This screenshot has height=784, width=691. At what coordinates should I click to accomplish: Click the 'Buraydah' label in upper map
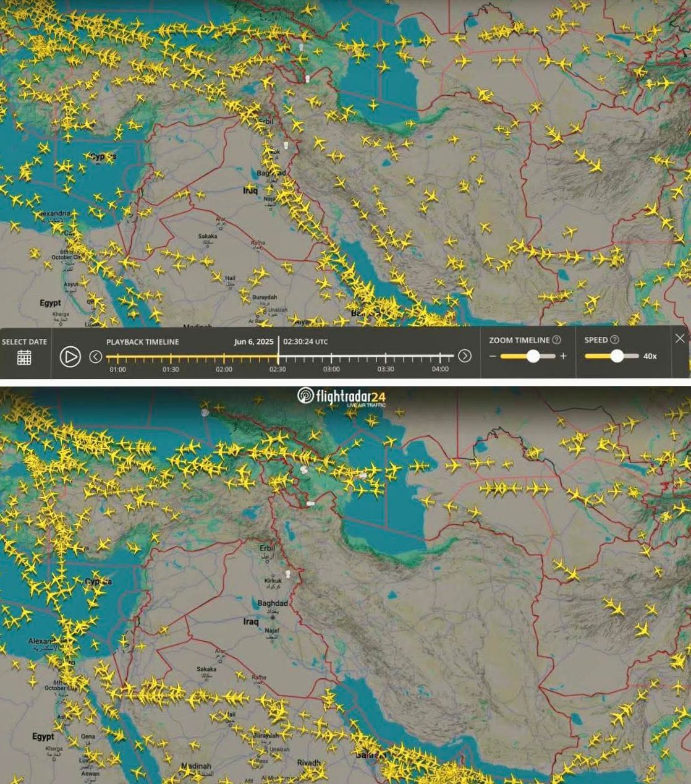(265, 297)
